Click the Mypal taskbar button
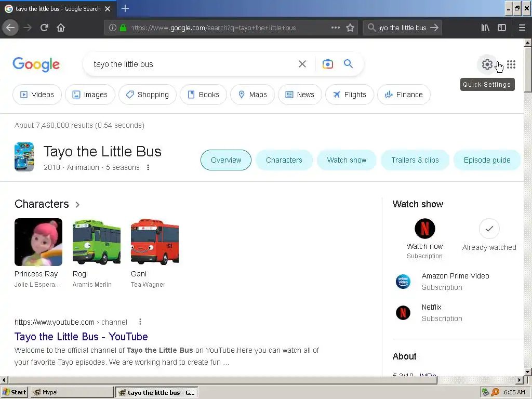This screenshot has width=532, height=399. pos(72,392)
